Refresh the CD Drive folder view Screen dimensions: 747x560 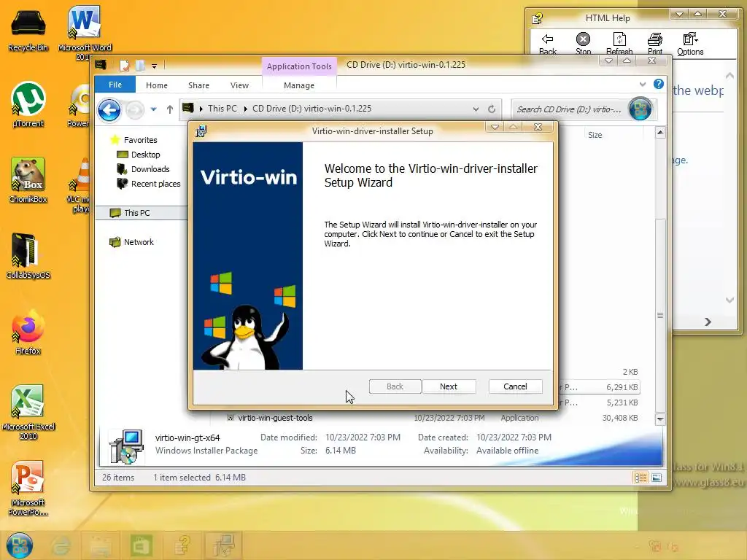coord(492,109)
